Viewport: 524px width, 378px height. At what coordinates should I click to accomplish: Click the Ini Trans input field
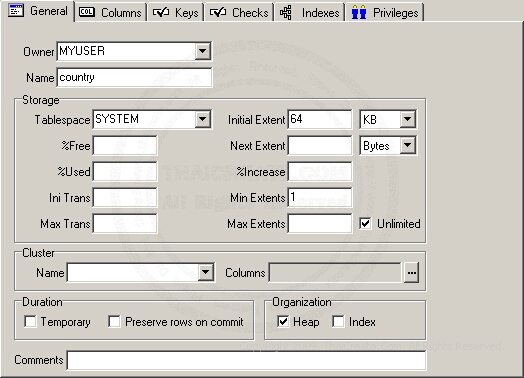(125, 197)
